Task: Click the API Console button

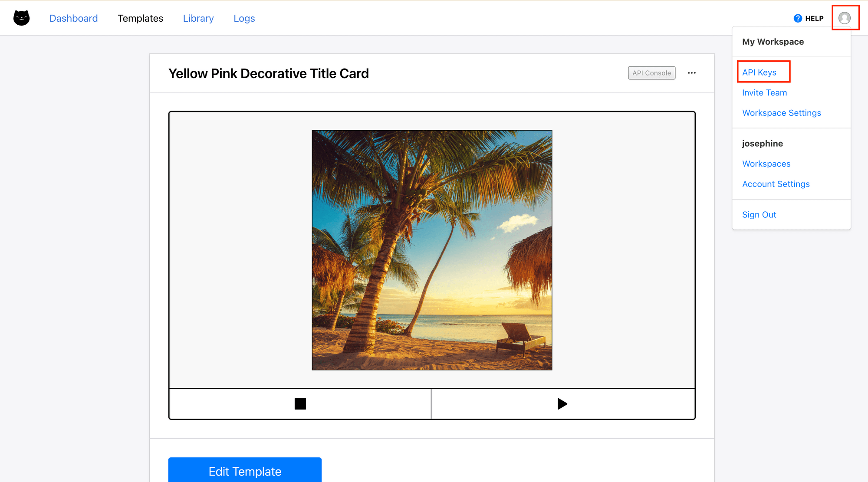Action: click(x=651, y=73)
